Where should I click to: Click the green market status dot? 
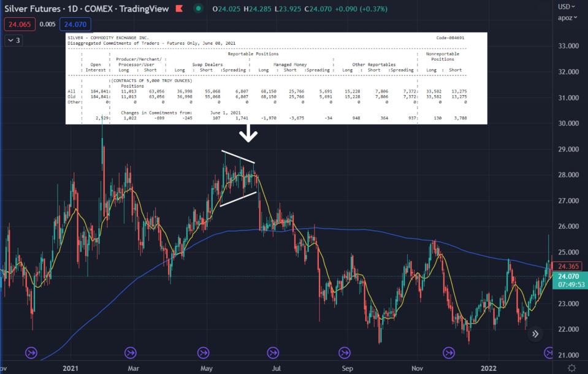click(198, 8)
